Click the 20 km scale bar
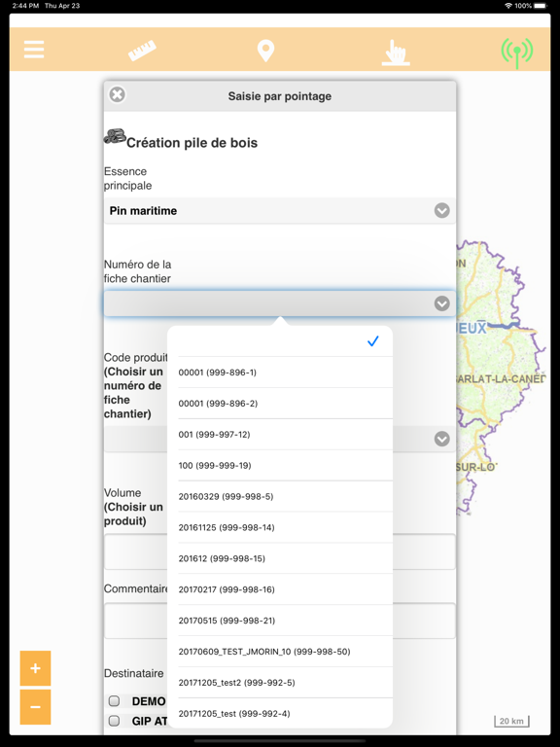Screen dimensions: 560x747 tap(511, 722)
